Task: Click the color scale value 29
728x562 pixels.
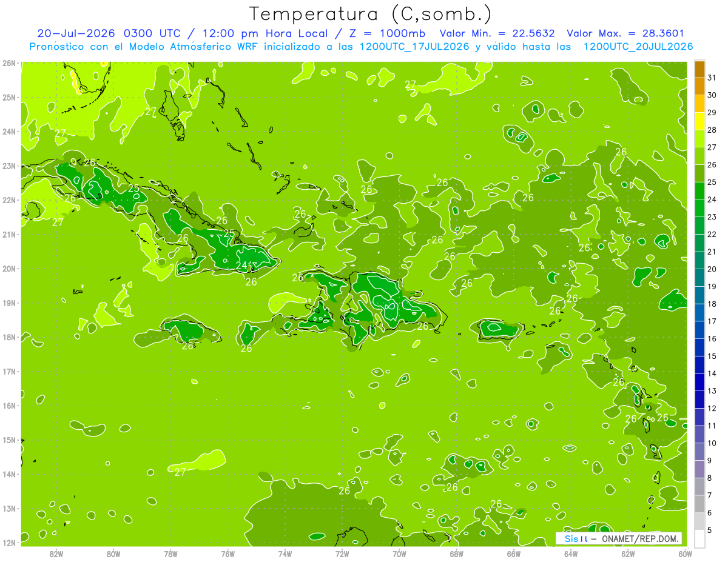Action: pyautogui.click(x=712, y=112)
